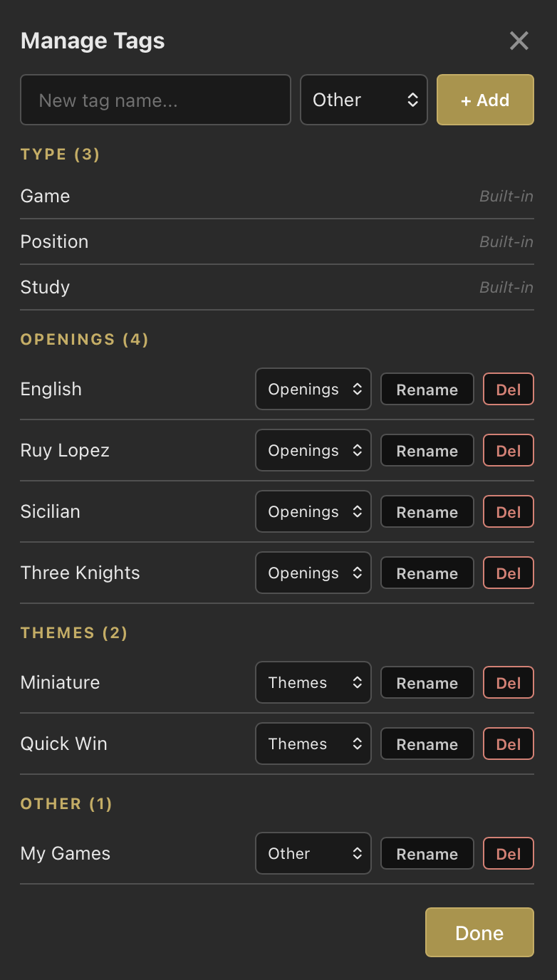Open the Themes dropdown for Miniature
The image size is (557, 980).
[x=313, y=682]
